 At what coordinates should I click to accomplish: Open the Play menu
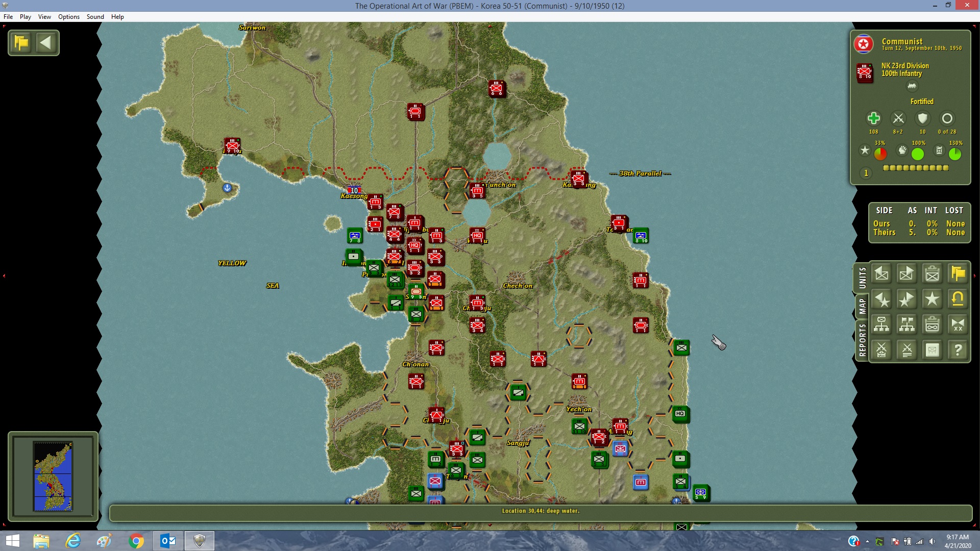click(26, 17)
